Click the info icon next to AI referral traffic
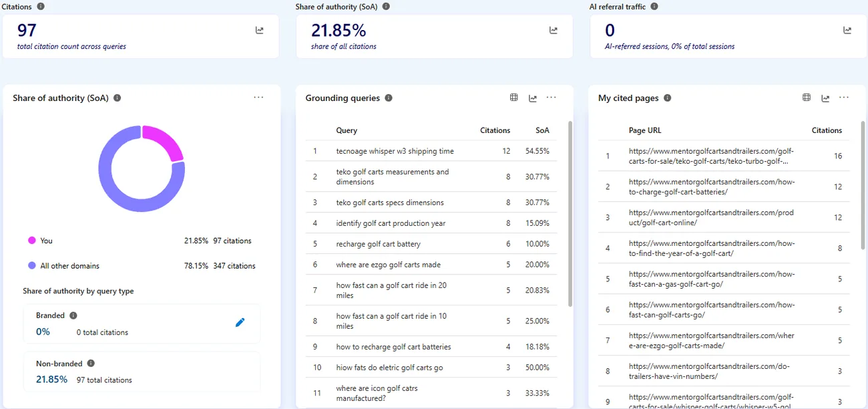This screenshot has width=868, height=409. pos(654,6)
